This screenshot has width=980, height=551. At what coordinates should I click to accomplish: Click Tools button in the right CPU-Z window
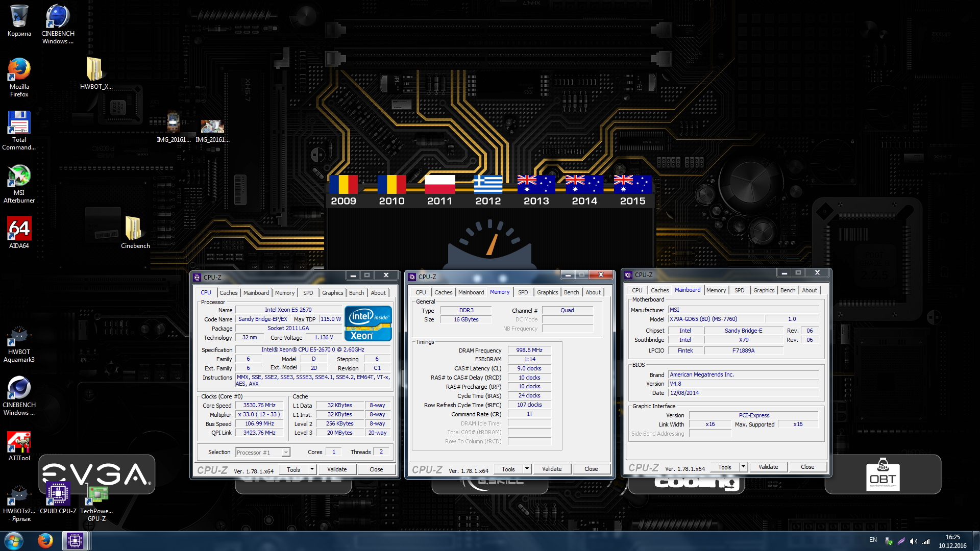tap(725, 467)
